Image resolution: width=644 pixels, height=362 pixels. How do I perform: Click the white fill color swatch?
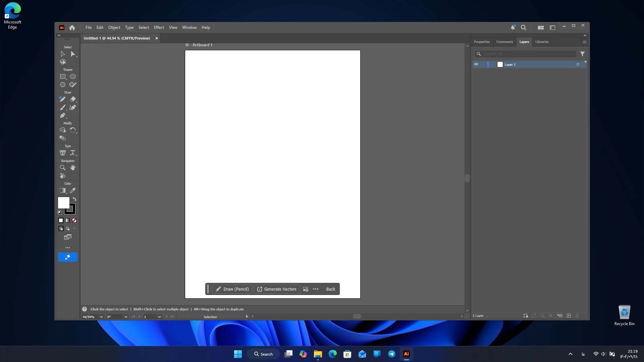(x=63, y=203)
